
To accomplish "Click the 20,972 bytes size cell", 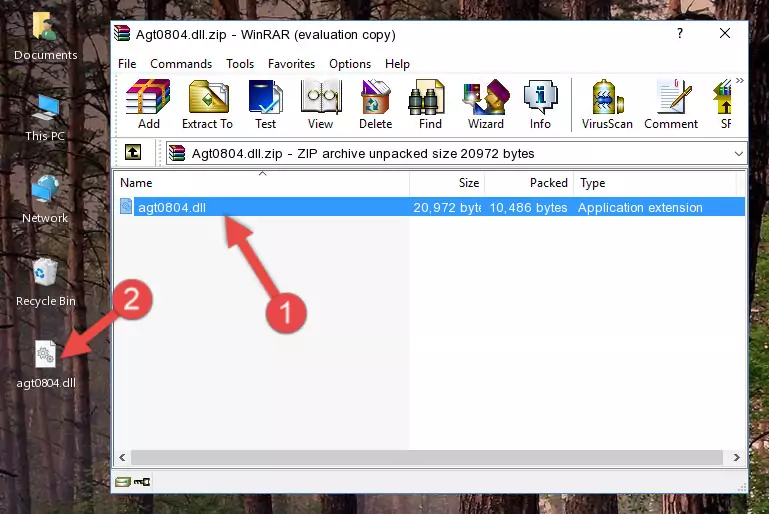I will [x=447, y=207].
